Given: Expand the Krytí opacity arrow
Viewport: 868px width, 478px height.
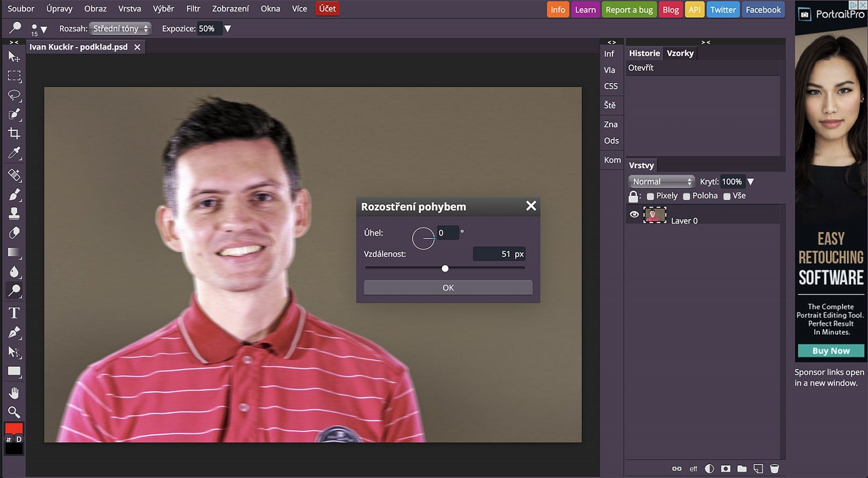Looking at the screenshot, I should coord(751,182).
